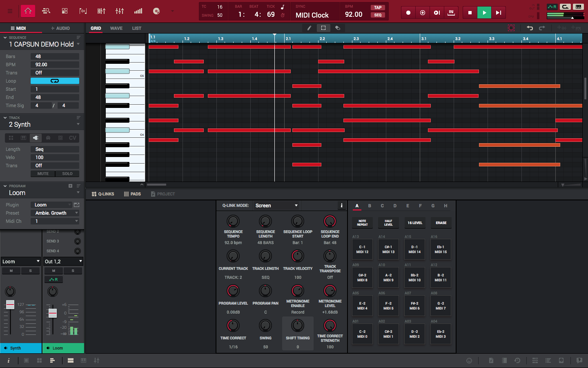Image resolution: width=588 pixels, height=368 pixels.
Task: Open the Loom plugin window icon
Action: (76, 205)
